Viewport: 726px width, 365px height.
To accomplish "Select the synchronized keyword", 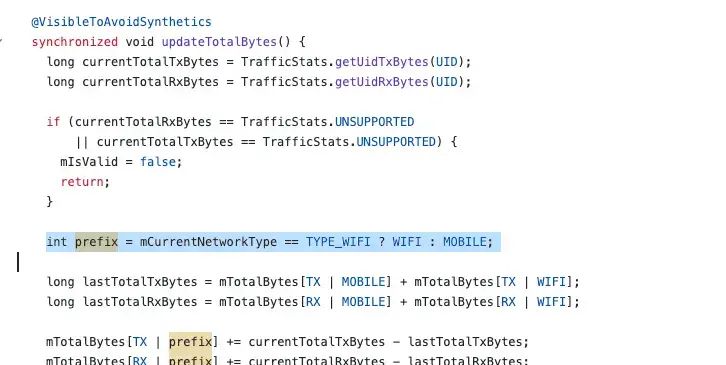I will [x=75, y=42].
